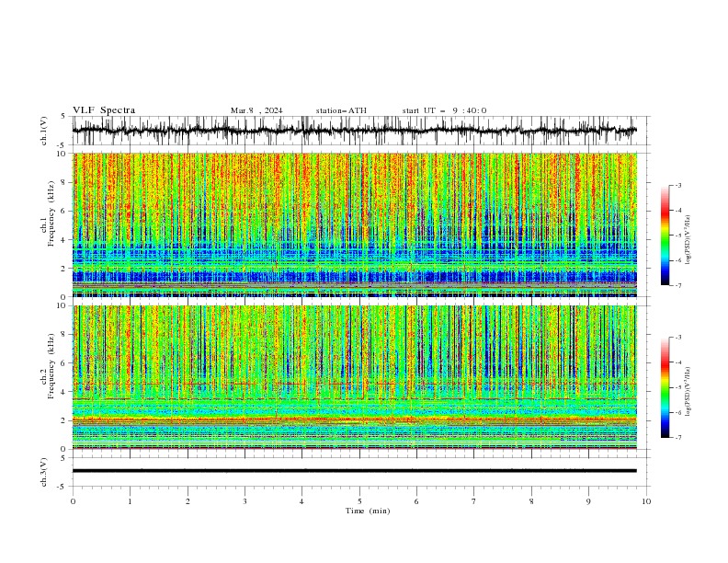Click the ch.2 "Frequency (kHz)" axis label
The height and width of the screenshot is (563, 728).
coord(52,366)
